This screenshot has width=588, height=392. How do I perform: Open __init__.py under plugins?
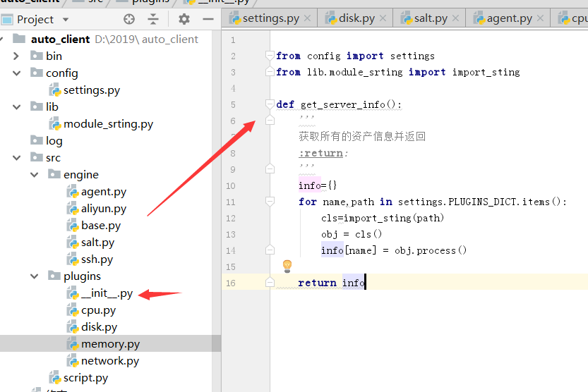click(107, 293)
